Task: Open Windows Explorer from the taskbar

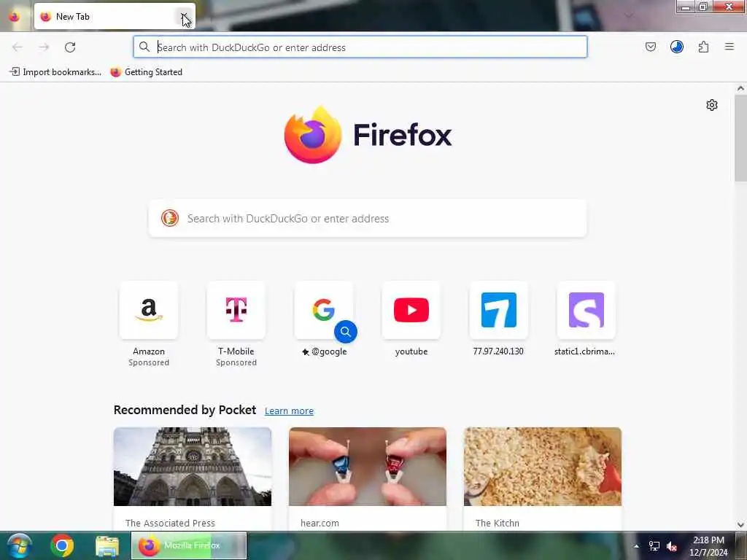Action: coord(107,545)
